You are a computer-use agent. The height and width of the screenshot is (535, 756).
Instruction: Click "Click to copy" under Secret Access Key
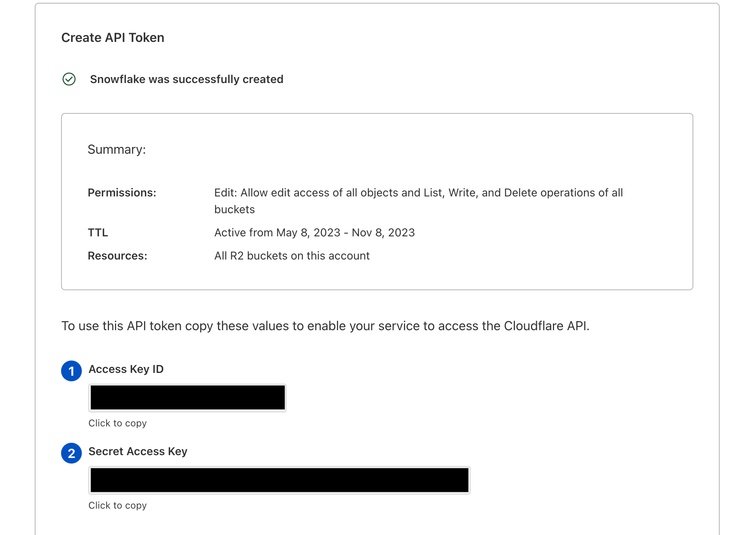coord(118,505)
